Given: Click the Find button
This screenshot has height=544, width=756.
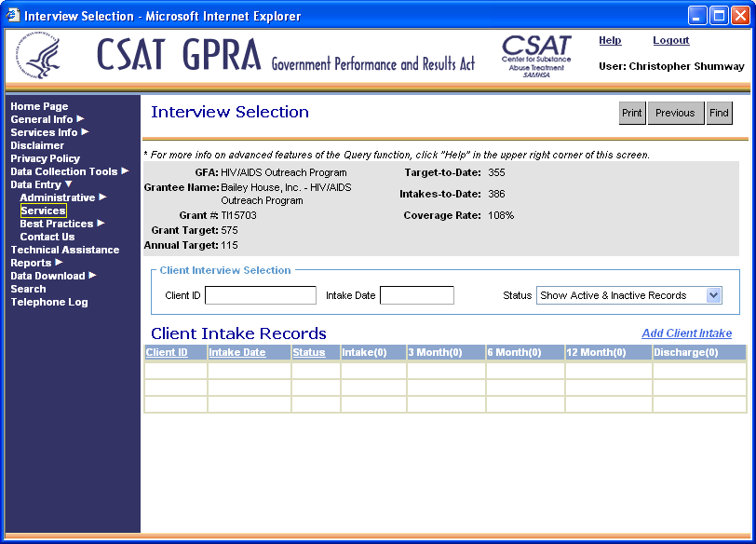Looking at the screenshot, I should pos(719,113).
